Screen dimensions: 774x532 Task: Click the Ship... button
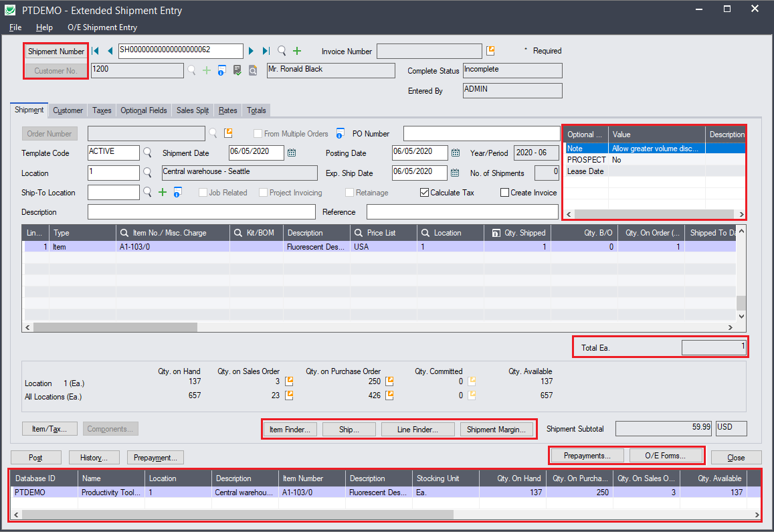(349, 429)
